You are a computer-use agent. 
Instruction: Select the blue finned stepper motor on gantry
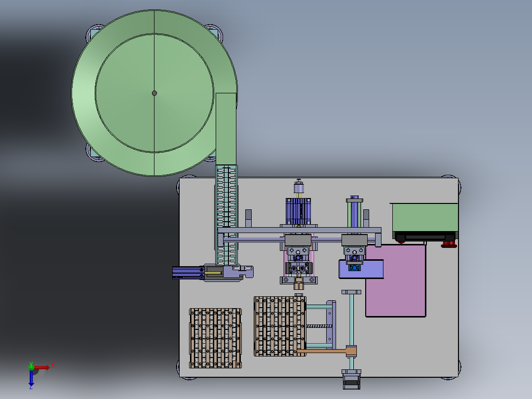click(298, 211)
